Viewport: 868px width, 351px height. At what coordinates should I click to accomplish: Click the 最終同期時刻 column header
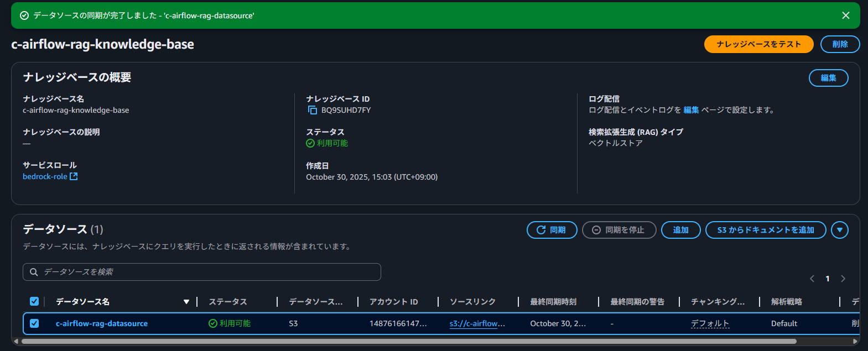click(x=553, y=302)
